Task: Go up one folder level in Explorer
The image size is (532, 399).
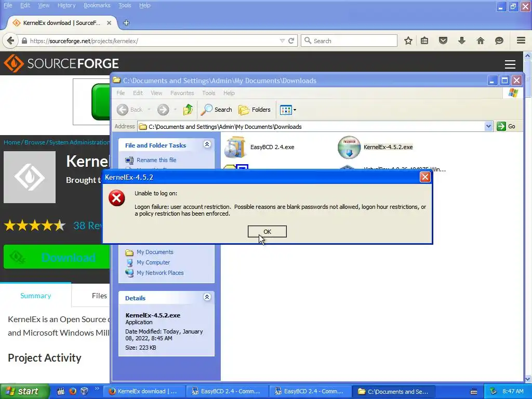Action: 188,110
